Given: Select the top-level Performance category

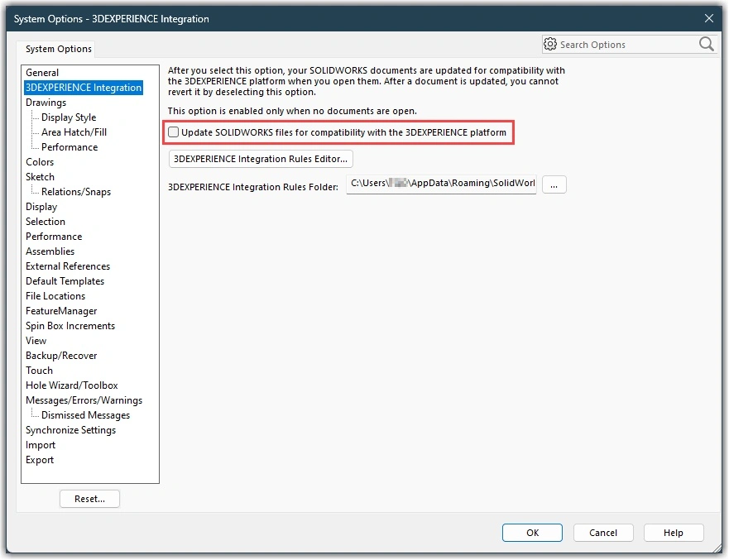Looking at the screenshot, I should click(x=54, y=237).
